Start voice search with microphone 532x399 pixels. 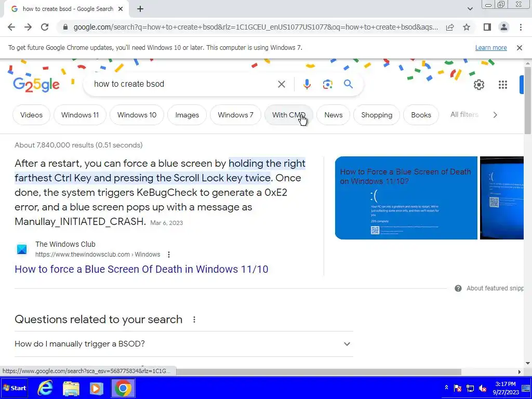point(307,84)
